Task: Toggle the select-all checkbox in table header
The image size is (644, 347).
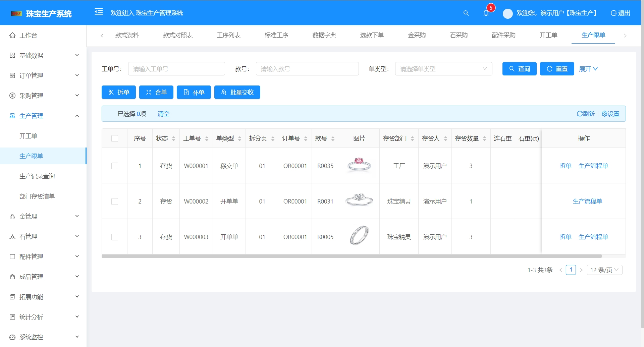Action: (x=115, y=138)
